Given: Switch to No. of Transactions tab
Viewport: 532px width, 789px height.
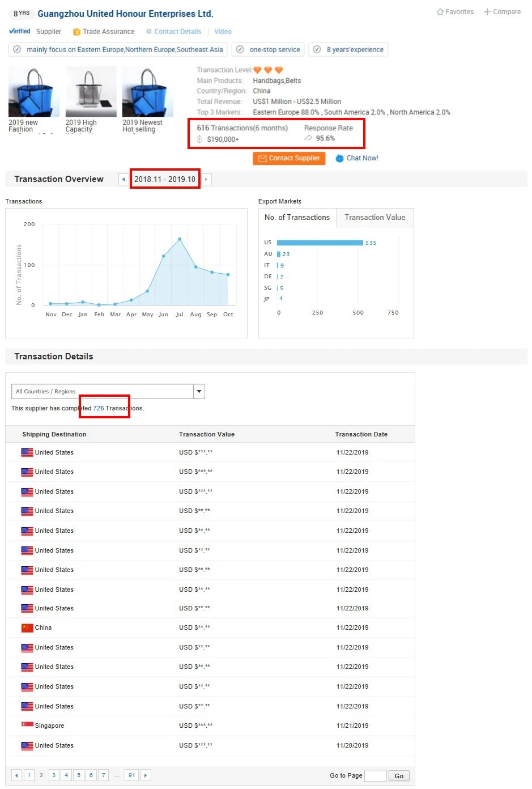Looking at the screenshot, I should pos(297,218).
